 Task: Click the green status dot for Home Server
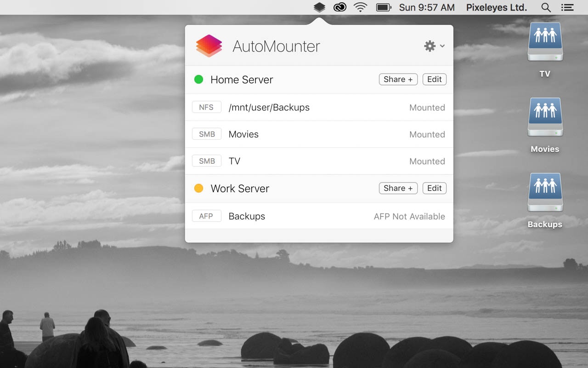coord(199,79)
